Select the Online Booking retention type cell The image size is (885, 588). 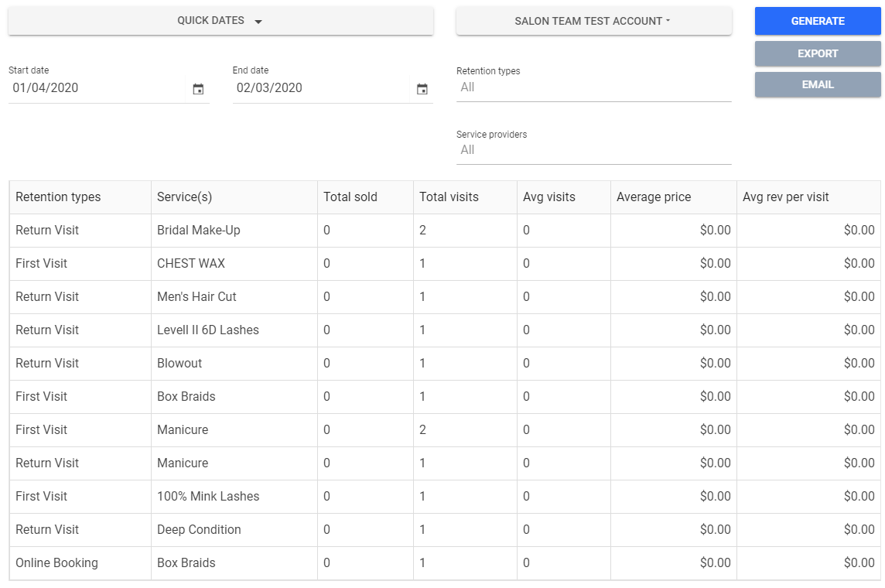tap(56, 563)
